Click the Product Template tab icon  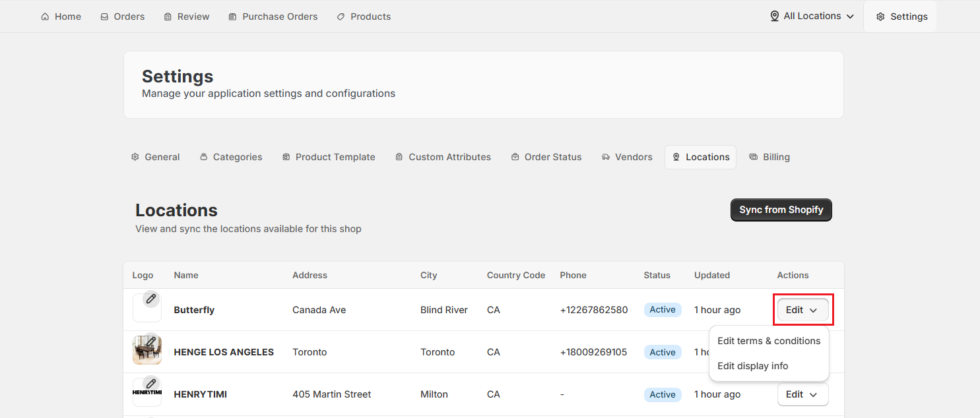point(286,157)
